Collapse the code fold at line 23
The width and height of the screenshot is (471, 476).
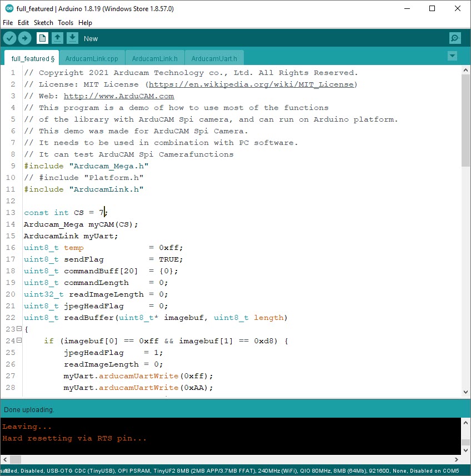tap(19, 329)
